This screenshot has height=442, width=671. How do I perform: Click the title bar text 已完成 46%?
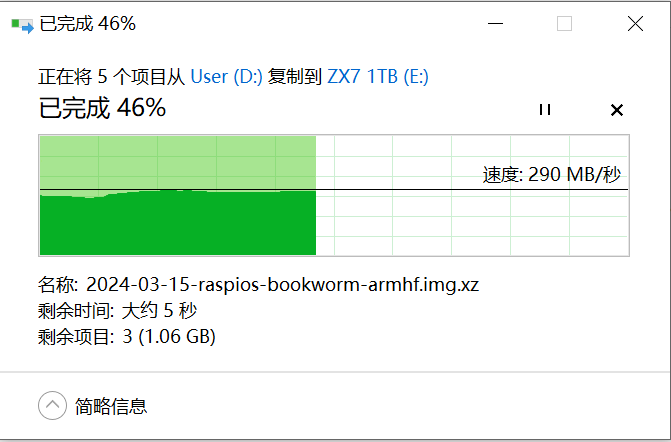(88, 24)
